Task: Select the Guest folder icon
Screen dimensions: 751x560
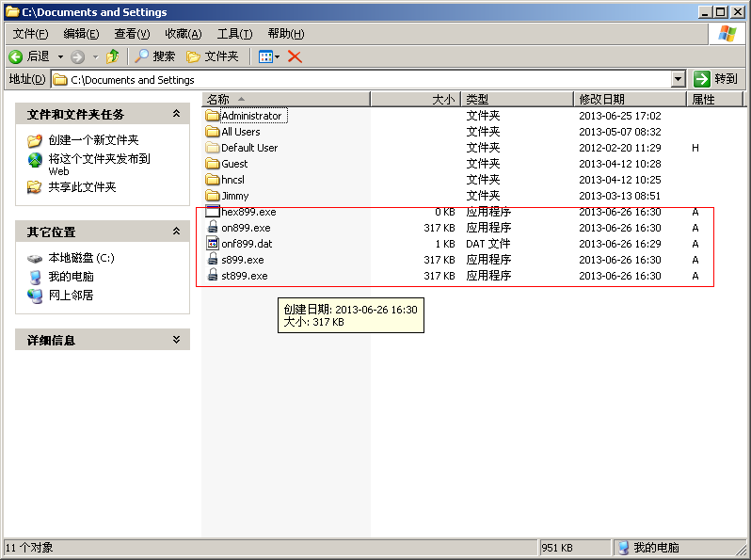Action: coord(212,164)
